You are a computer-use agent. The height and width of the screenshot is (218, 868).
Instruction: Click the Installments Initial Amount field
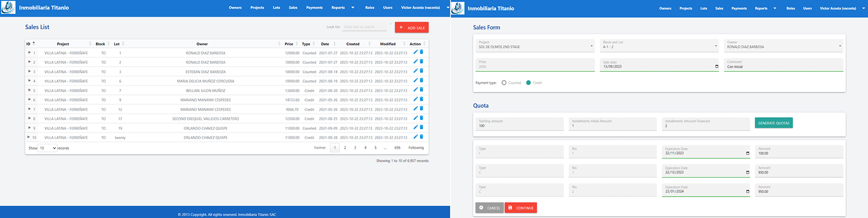[x=612, y=124]
